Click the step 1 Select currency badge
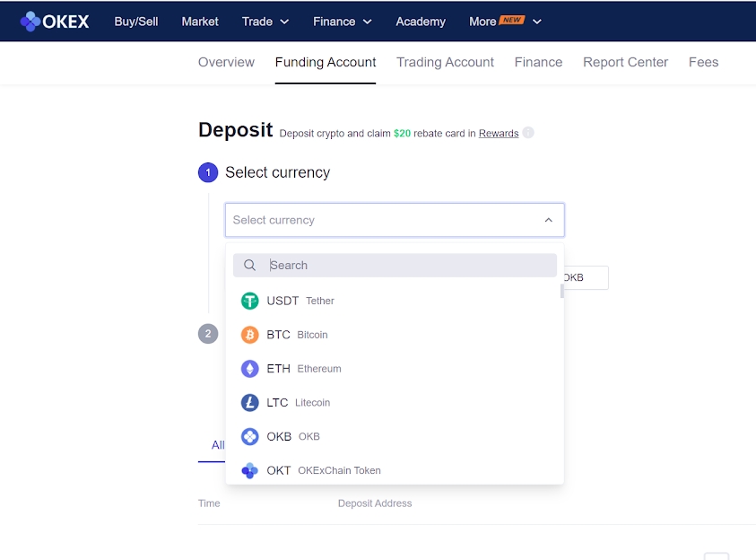 click(207, 171)
